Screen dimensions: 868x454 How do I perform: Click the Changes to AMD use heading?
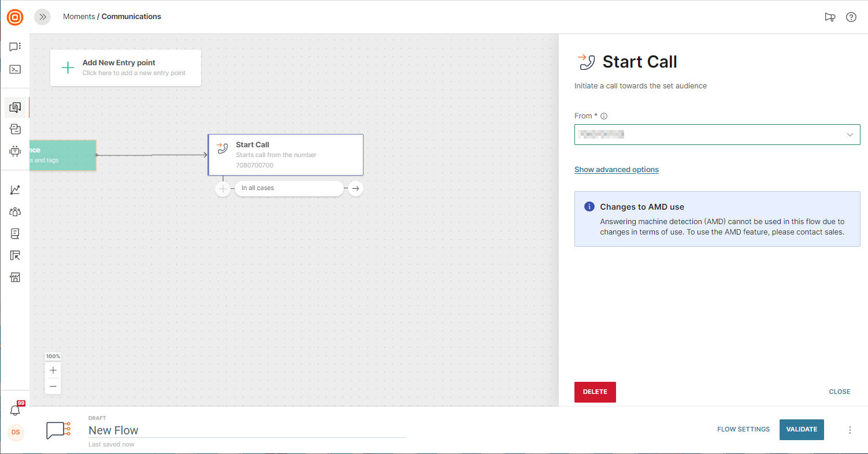tap(642, 207)
